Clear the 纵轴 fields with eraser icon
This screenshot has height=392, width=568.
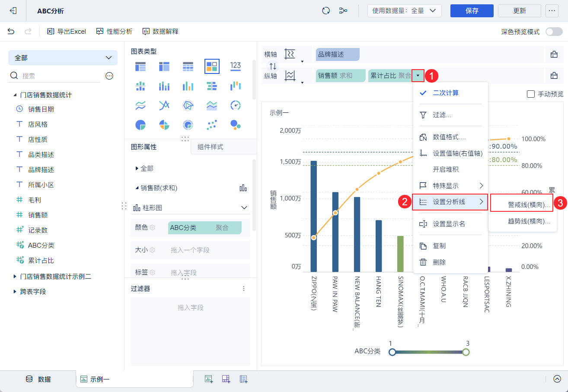(x=554, y=76)
